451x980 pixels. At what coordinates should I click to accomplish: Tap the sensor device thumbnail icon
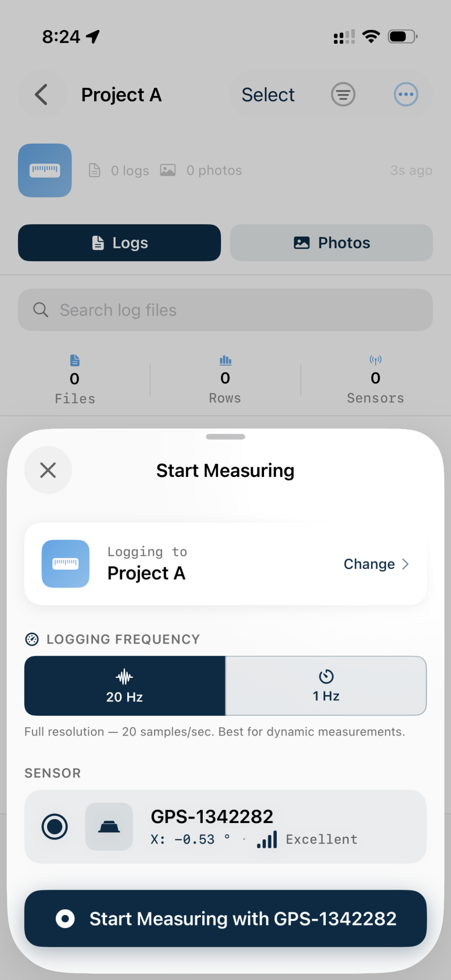109,826
